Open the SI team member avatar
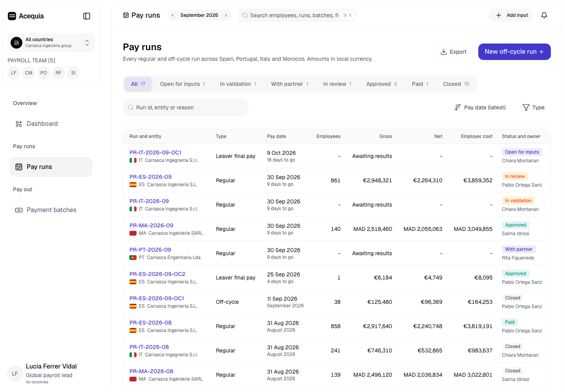The width and height of the screenshot is (565, 392). (x=73, y=73)
